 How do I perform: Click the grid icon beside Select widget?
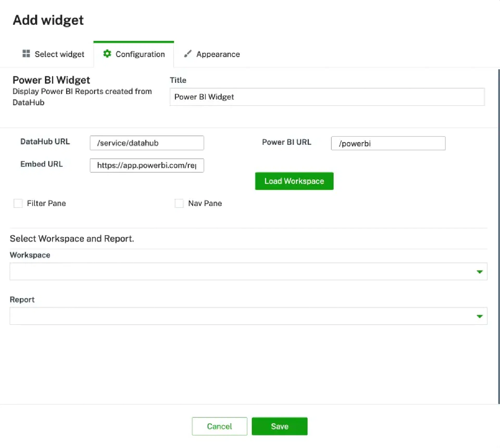point(26,53)
